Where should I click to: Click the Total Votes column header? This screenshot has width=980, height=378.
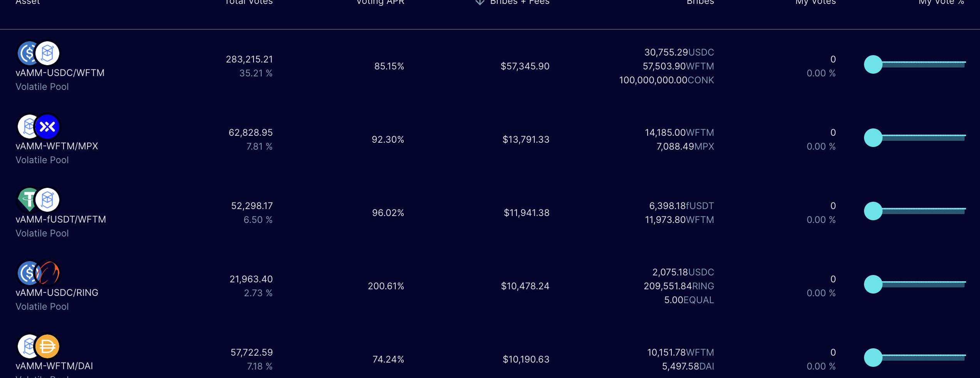click(x=249, y=2)
